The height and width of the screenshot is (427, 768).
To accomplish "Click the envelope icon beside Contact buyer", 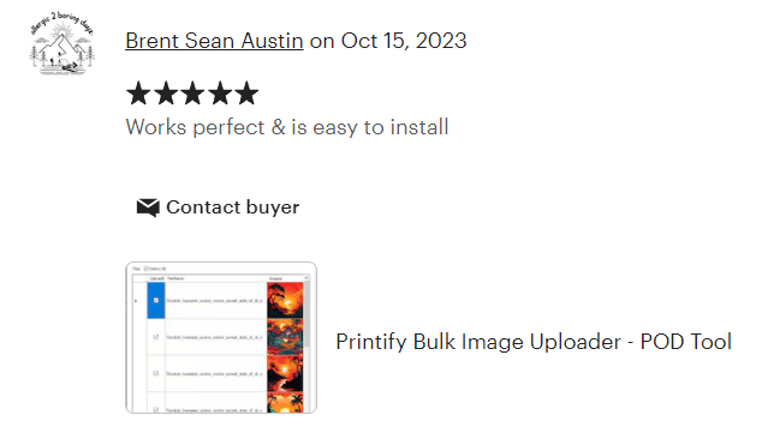I will (x=148, y=208).
